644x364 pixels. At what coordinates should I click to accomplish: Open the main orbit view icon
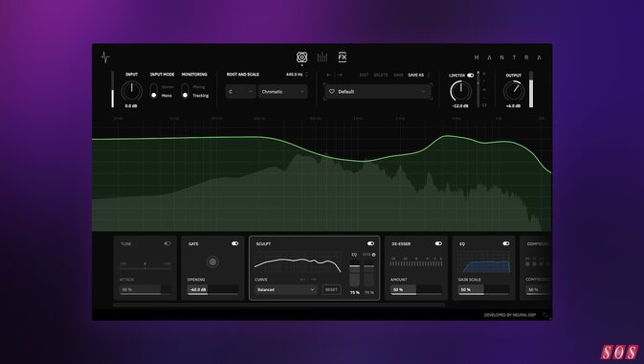click(x=301, y=57)
